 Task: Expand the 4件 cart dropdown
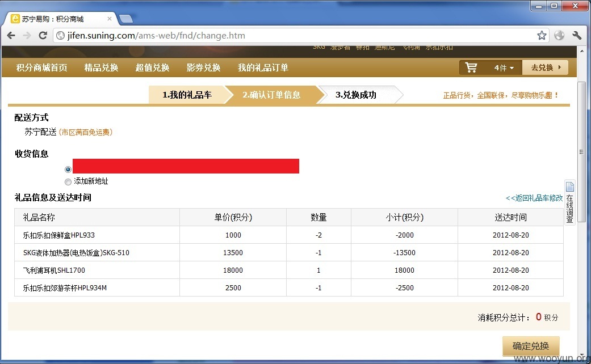click(504, 68)
